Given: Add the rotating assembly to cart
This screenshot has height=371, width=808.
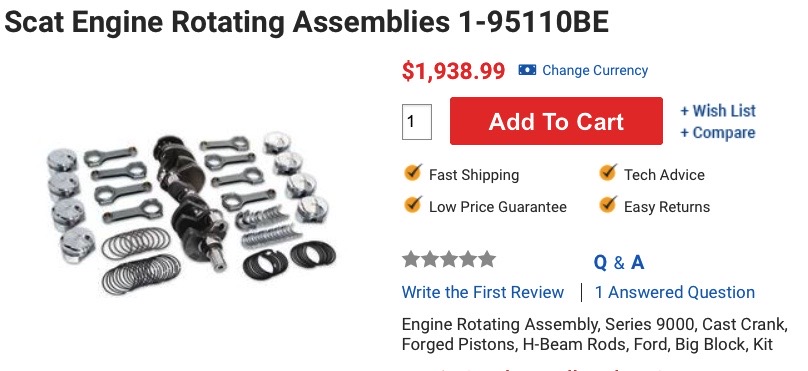Looking at the screenshot, I should pos(556,121).
